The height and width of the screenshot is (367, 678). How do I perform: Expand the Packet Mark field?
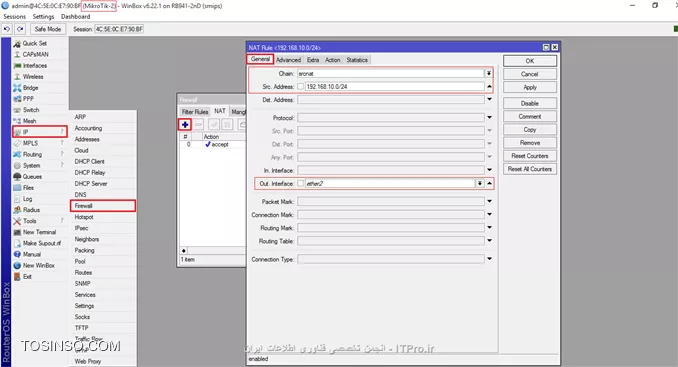click(489, 201)
